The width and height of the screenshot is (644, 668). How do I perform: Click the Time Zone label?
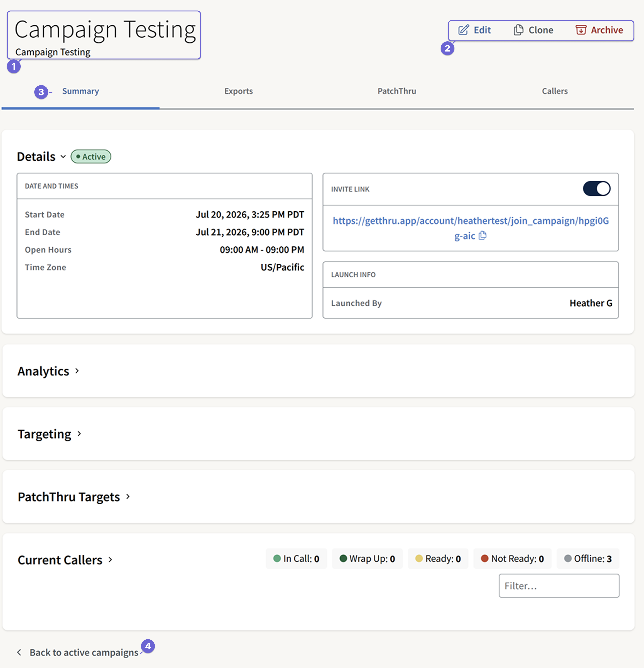click(45, 267)
